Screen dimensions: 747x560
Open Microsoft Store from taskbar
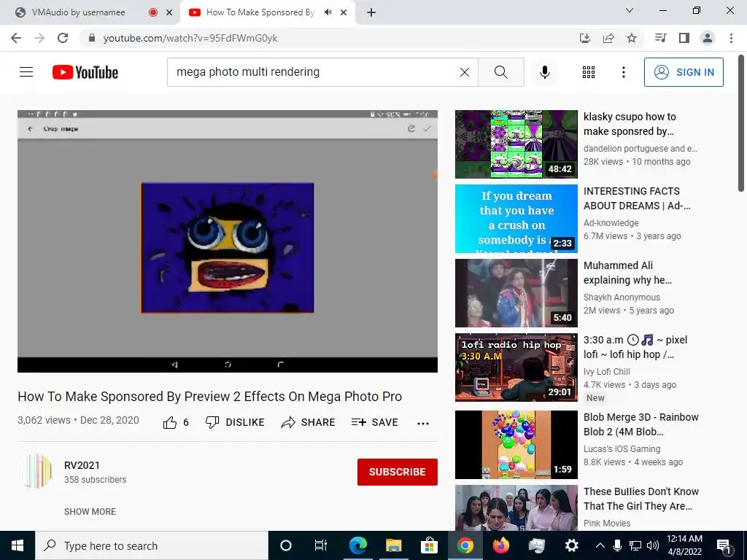429,545
